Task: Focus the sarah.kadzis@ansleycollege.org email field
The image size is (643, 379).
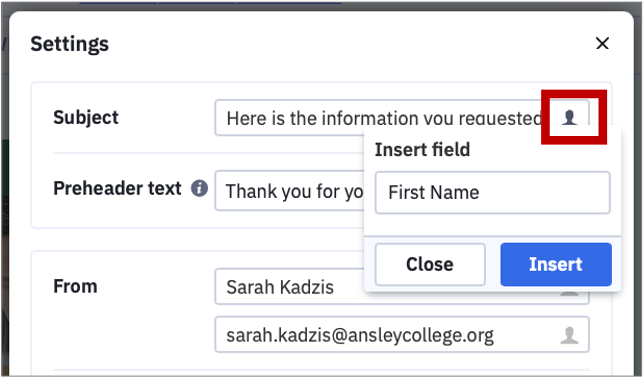Action: [x=402, y=334]
